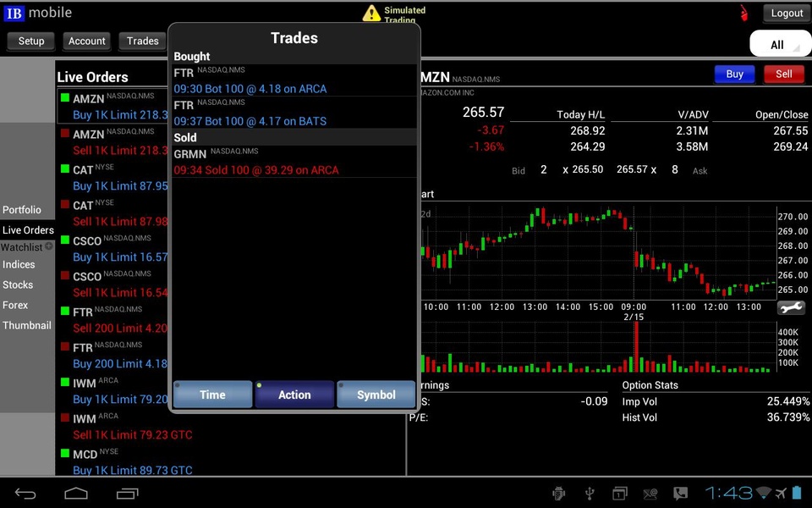Tap the Simulated Trading warning triangle

click(x=371, y=13)
